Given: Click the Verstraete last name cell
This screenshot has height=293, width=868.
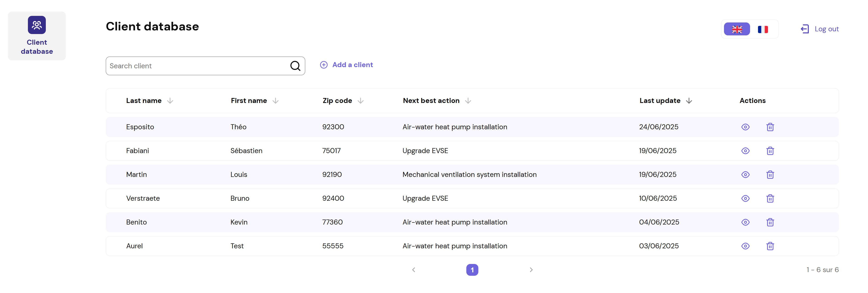Looking at the screenshot, I should pos(143,199).
